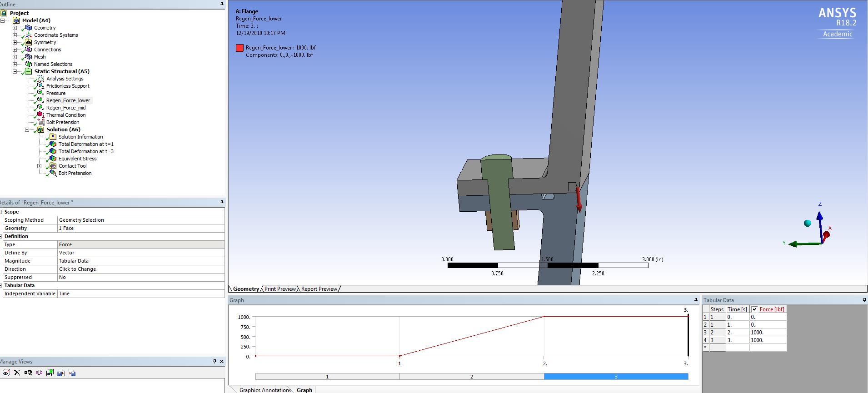
Task: Open the Graphics Annotations tab
Action: [264, 390]
